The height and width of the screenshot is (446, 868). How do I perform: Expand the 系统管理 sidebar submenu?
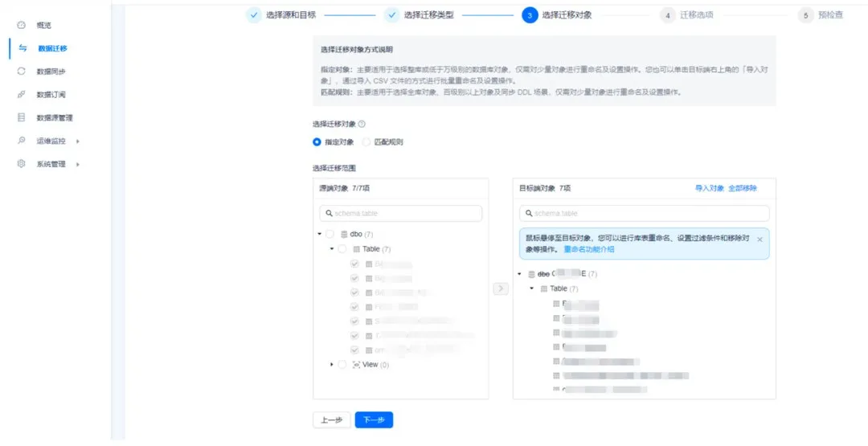tap(78, 165)
